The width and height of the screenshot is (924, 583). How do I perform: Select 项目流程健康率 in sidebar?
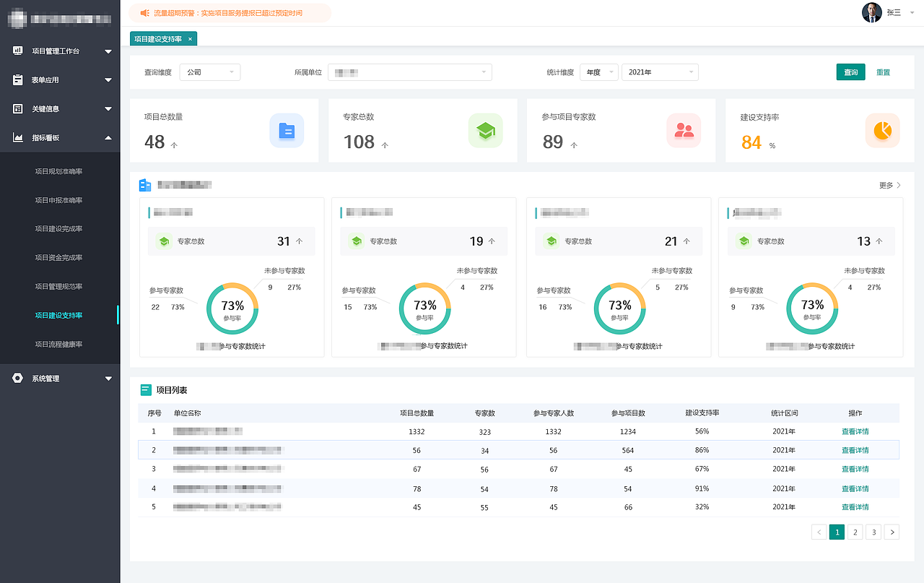coord(58,345)
